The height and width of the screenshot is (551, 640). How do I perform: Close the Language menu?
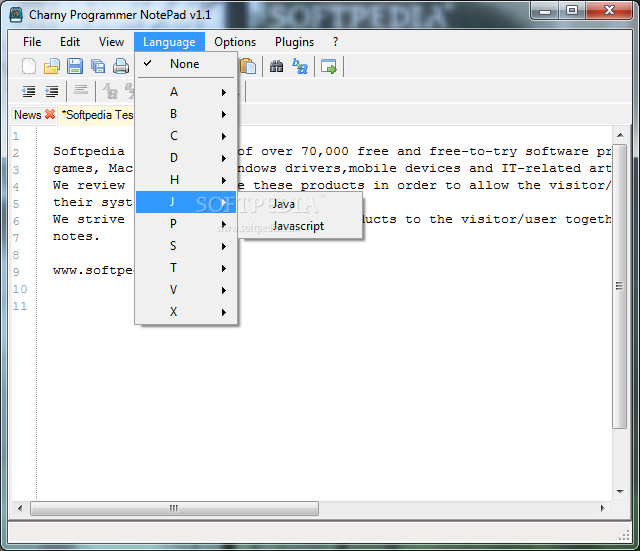tap(169, 42)
